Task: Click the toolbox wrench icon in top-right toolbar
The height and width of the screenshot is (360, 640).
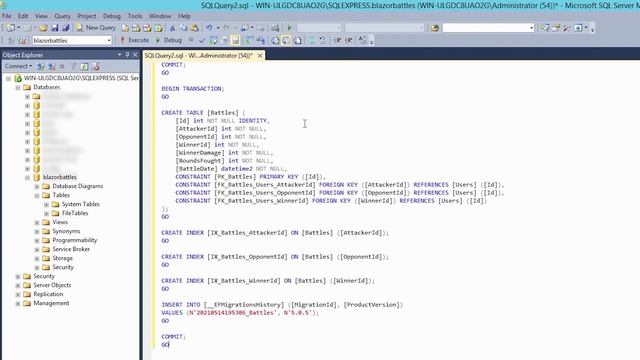Action: 567,28
